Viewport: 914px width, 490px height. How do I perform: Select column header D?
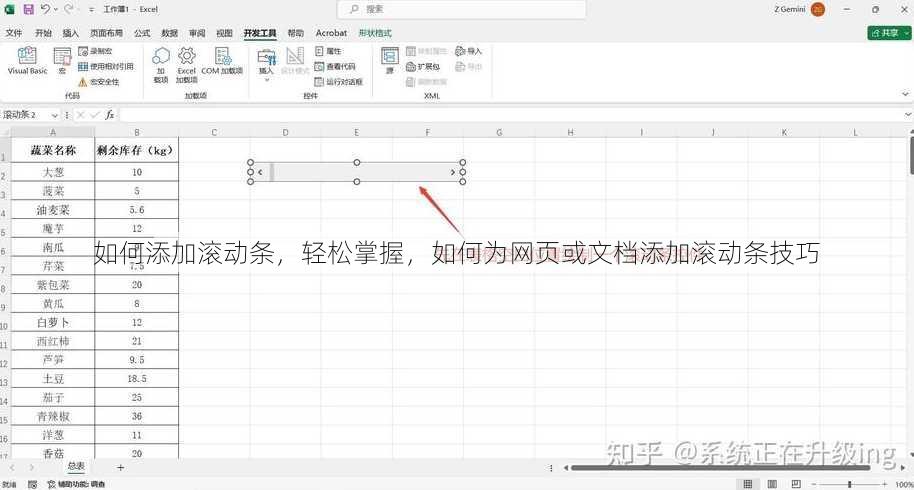pos(286,132)
